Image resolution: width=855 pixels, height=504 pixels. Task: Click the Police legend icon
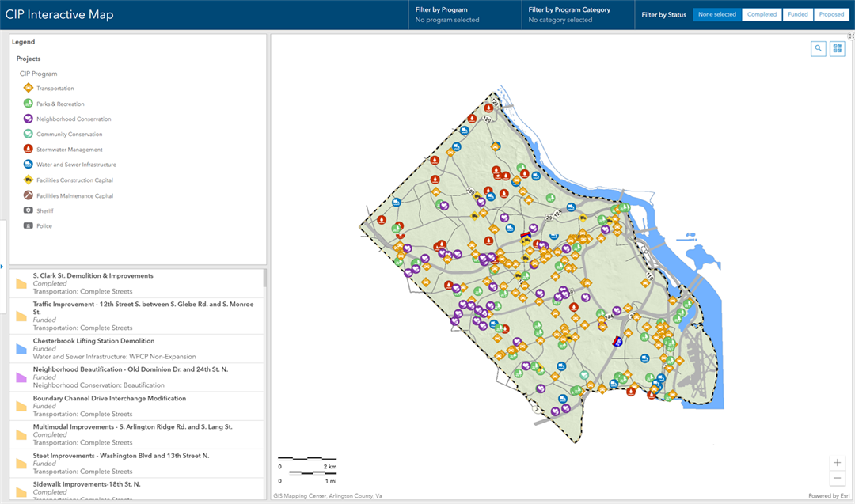click(28, 225)
